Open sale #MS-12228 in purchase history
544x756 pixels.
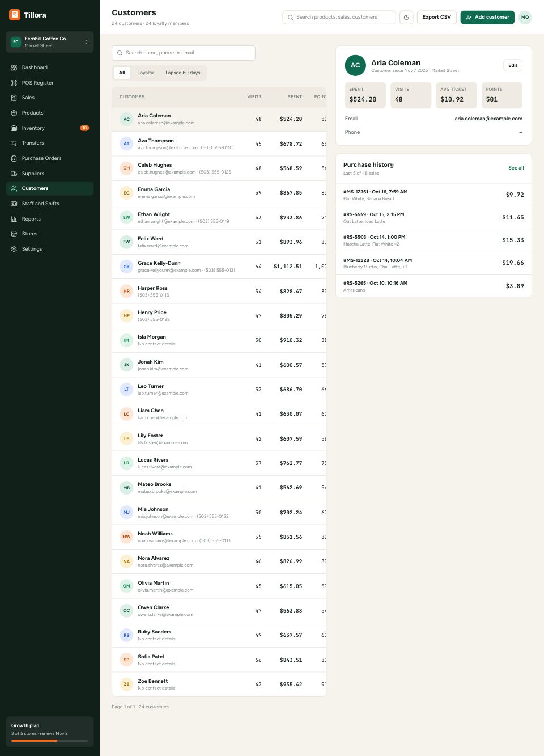coord(433,263)
